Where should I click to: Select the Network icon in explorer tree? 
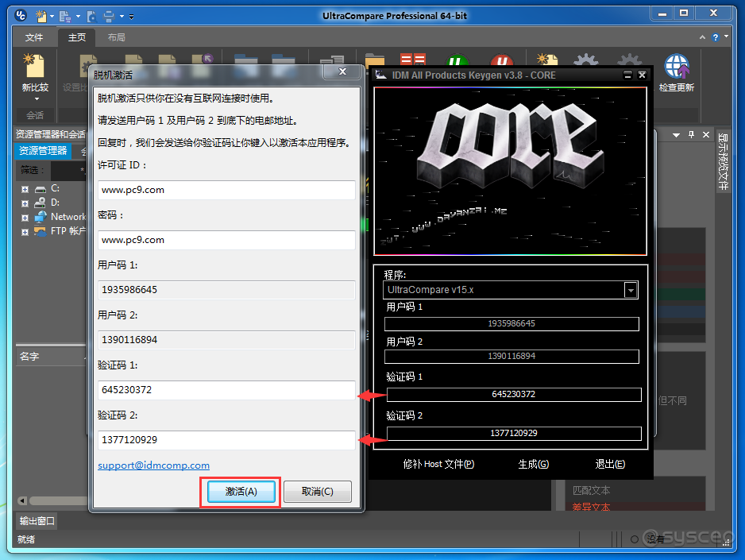tap(41, 217)
